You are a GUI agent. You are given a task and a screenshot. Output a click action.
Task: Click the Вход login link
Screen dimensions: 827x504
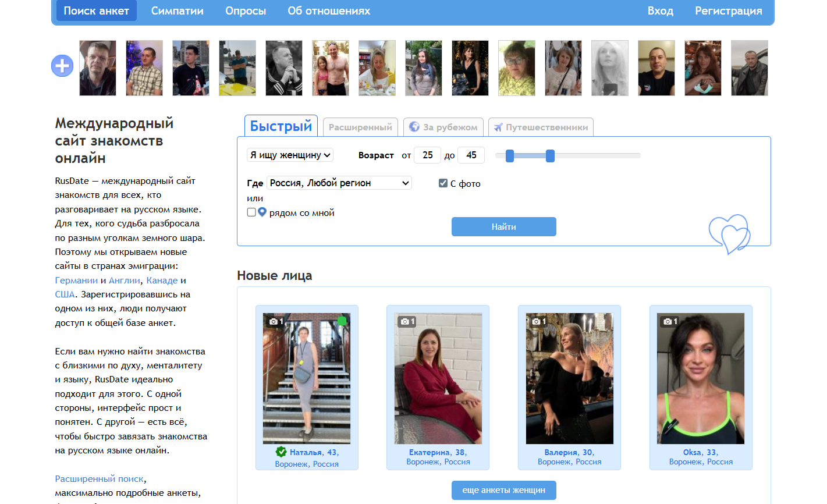coord(661,10)
